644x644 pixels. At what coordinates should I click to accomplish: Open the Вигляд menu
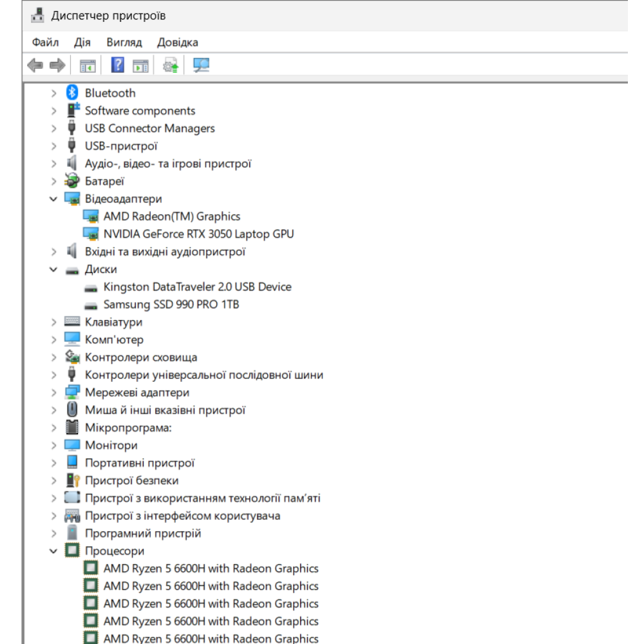point(124,43)
